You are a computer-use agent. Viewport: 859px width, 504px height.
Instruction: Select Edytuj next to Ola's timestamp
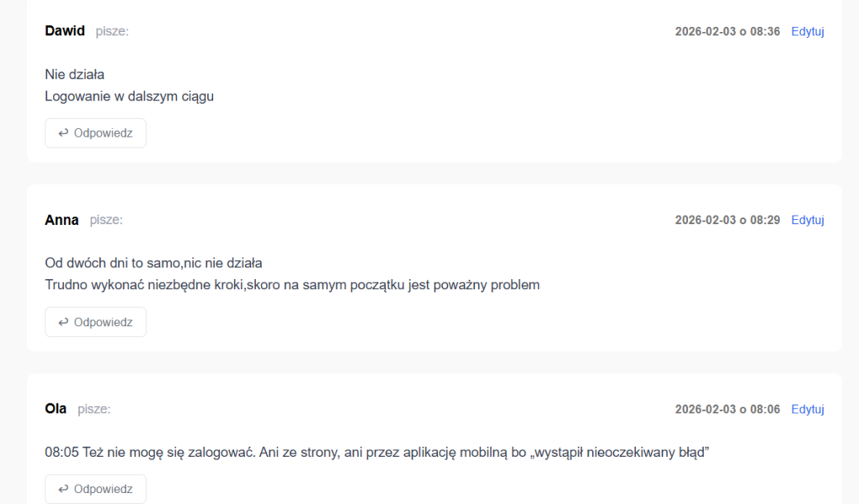[x=808, y=409]
